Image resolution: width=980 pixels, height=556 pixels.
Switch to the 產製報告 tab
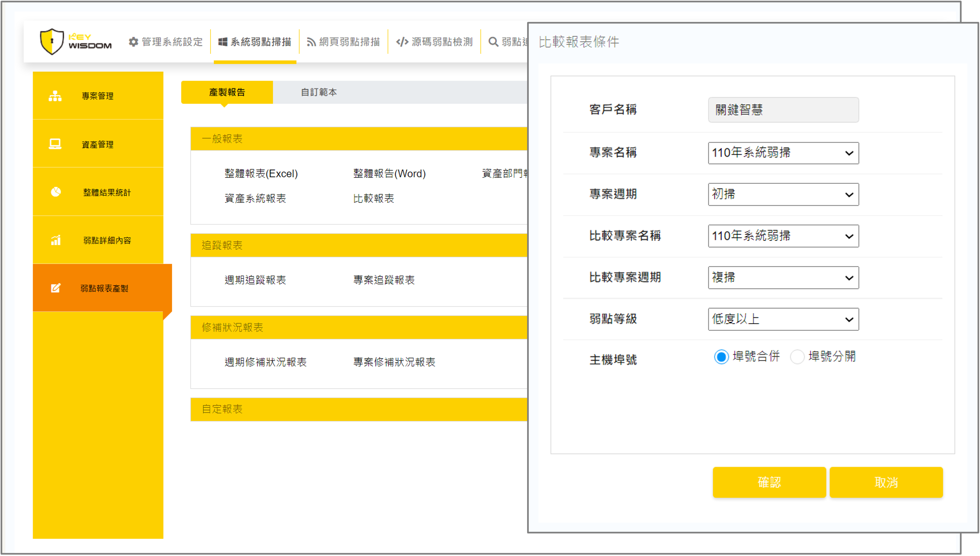pos(227,92)
